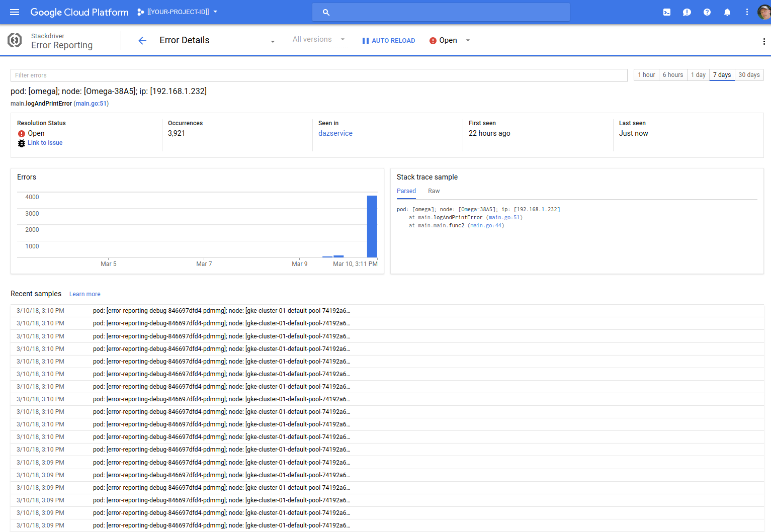Image resolution: width=771 pixels, height=532 pixels.
Task: Select the 30 days time range
Action: click(x=749, y=74)
